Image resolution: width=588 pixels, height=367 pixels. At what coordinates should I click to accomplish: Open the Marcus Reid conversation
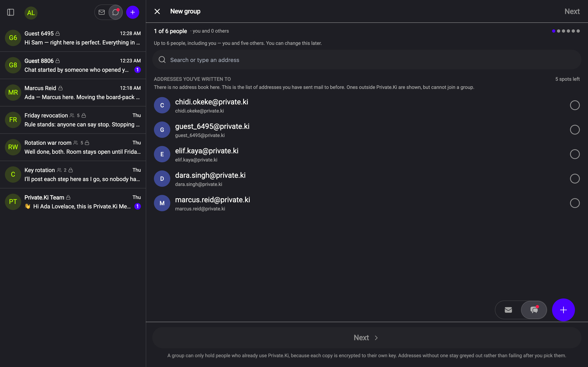[73, 93]
